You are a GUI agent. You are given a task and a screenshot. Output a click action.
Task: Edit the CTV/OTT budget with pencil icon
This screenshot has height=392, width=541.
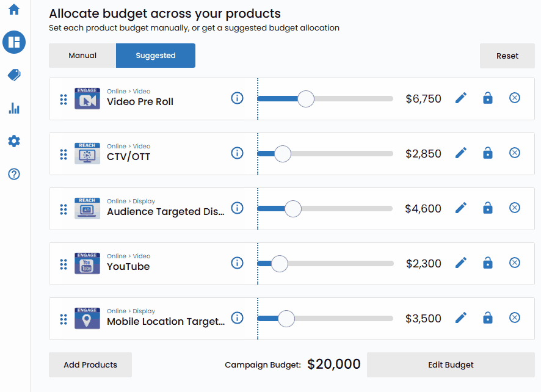click(x=461, y=153)
